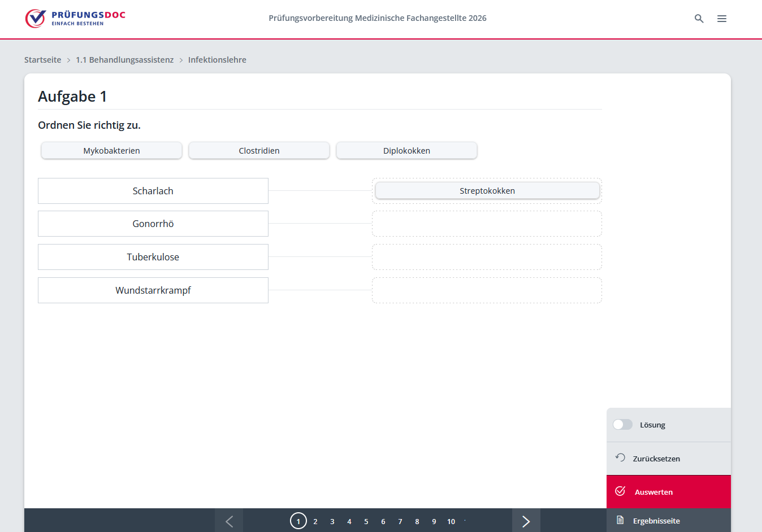Screen dimensions: 762x532
Task: Select the Mykobakterien answer chip
Action: pyautogui.click(x=111, y=151)
